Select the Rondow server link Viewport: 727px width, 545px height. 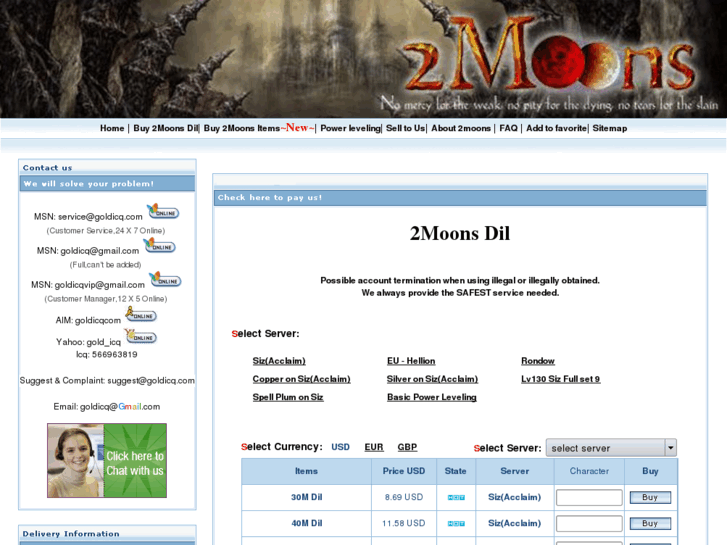[538, 361]
